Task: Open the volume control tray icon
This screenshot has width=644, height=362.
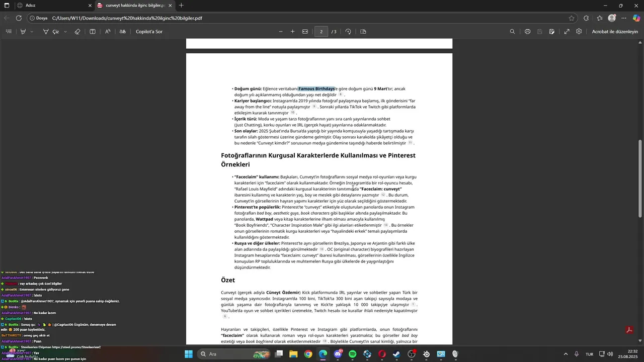Action: click(610, 354)
